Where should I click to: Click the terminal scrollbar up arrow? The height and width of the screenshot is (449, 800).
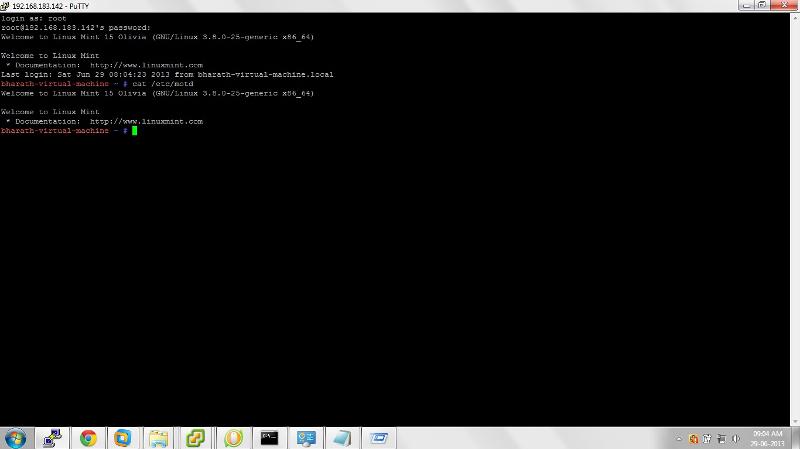click(x=795, y=18)
